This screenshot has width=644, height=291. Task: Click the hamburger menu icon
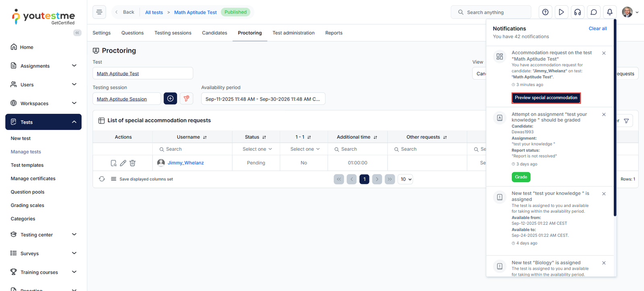click(99, 12)
